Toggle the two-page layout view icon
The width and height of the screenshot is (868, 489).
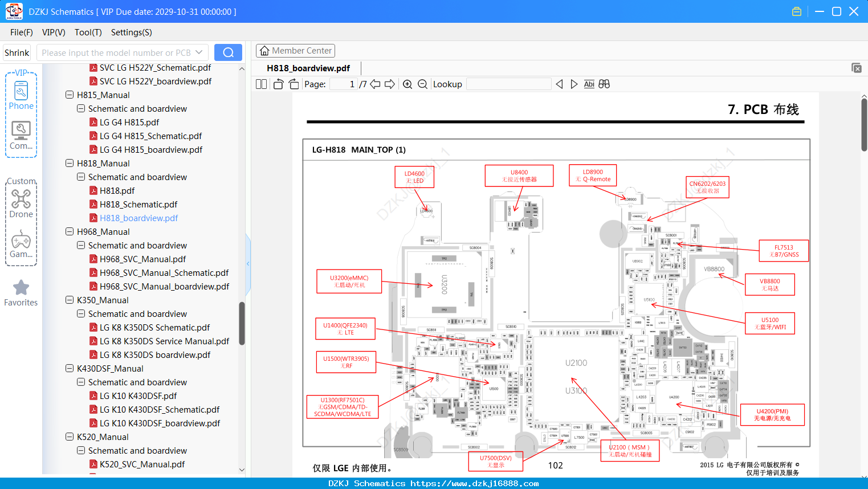click(x=261, y=84)
